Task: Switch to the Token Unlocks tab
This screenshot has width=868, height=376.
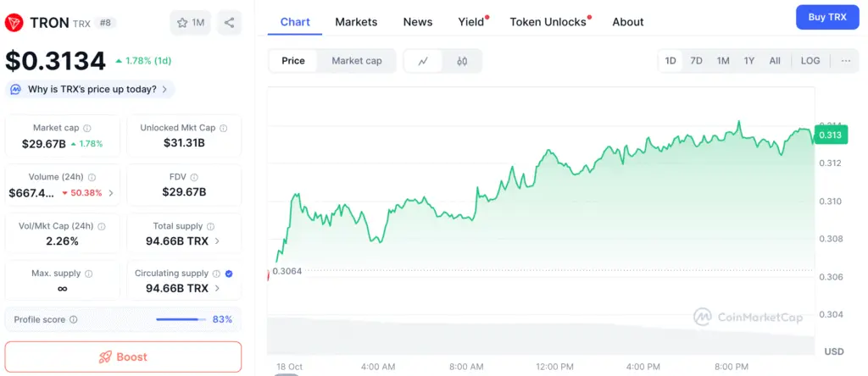Action: pyautogui.click(x=548, y=22)
